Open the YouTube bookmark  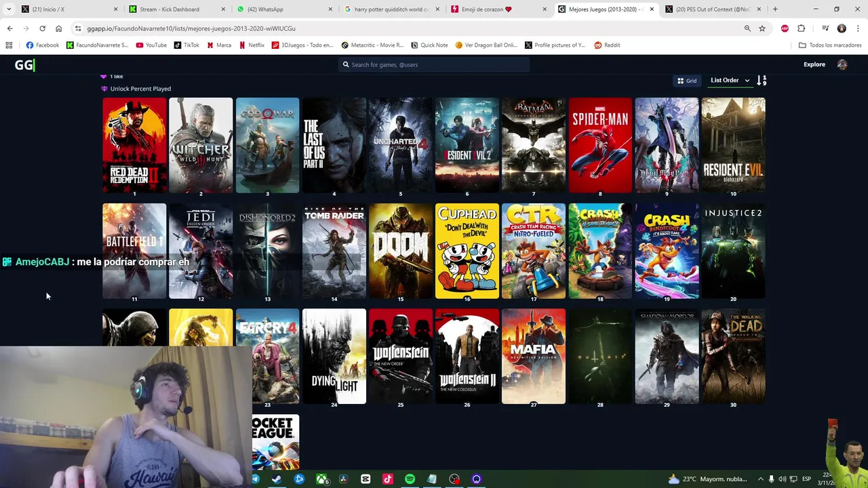pos(151,45)
